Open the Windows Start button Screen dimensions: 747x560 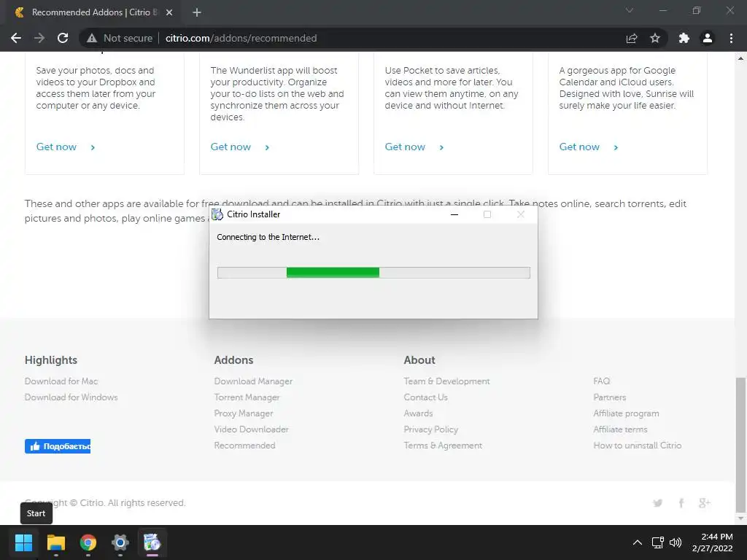(x=23, y=542)
